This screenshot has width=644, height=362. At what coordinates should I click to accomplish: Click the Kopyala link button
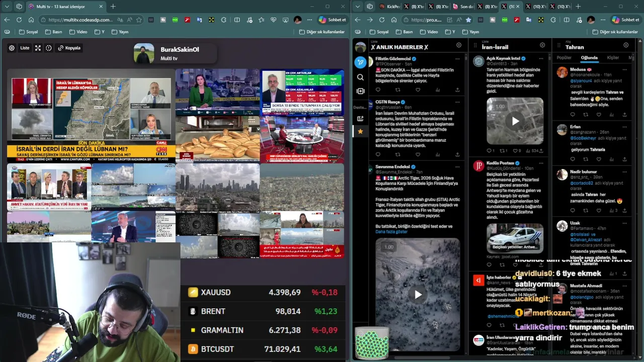tap(69, 48)
